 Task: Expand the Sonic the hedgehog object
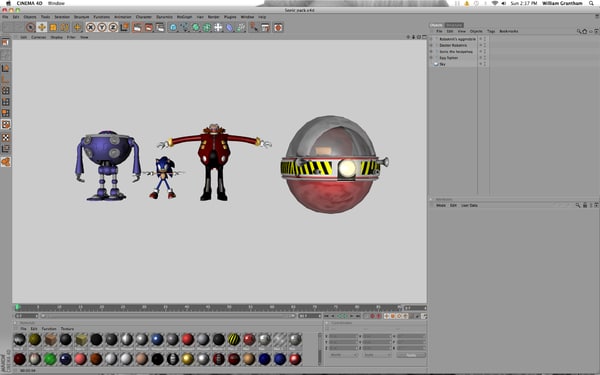pos(431,51)
